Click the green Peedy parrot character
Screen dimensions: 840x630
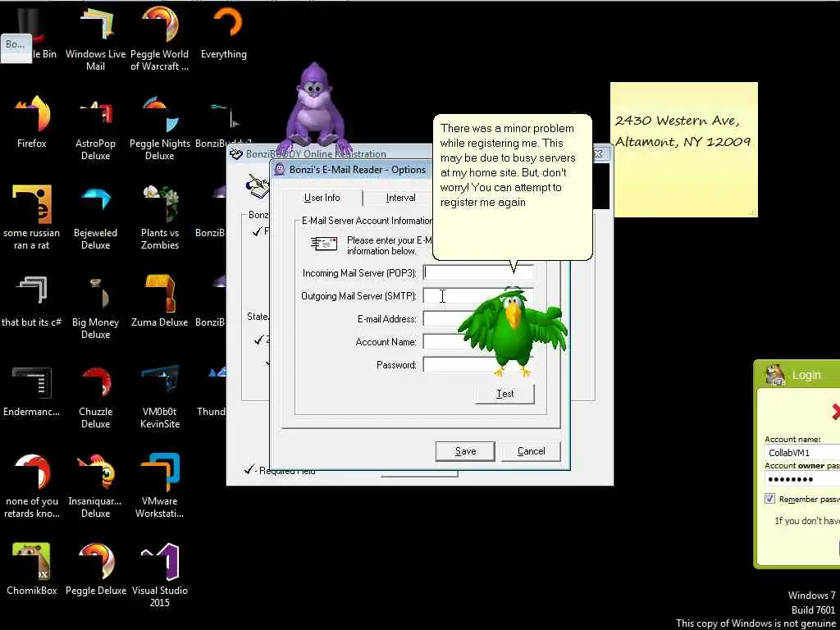(511, 332)
